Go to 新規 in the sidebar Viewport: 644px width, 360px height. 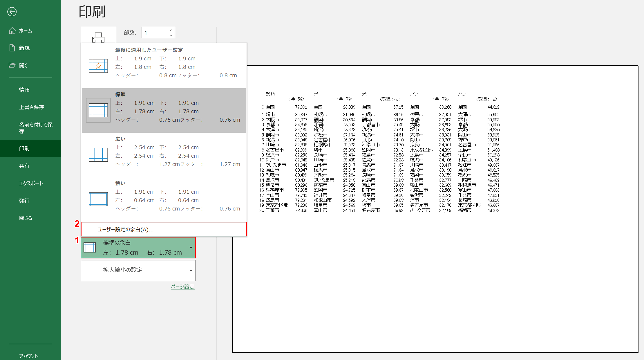(30, 48)
